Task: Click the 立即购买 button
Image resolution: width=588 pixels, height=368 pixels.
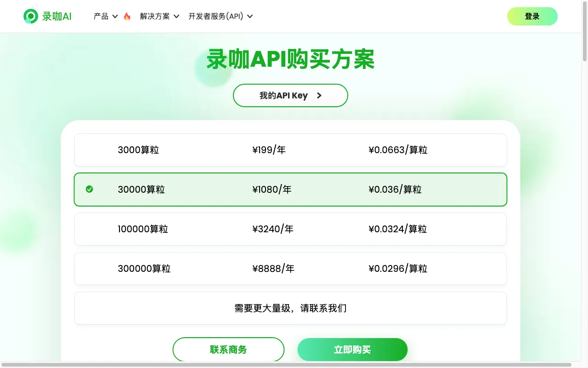Action: click(352, 350)
